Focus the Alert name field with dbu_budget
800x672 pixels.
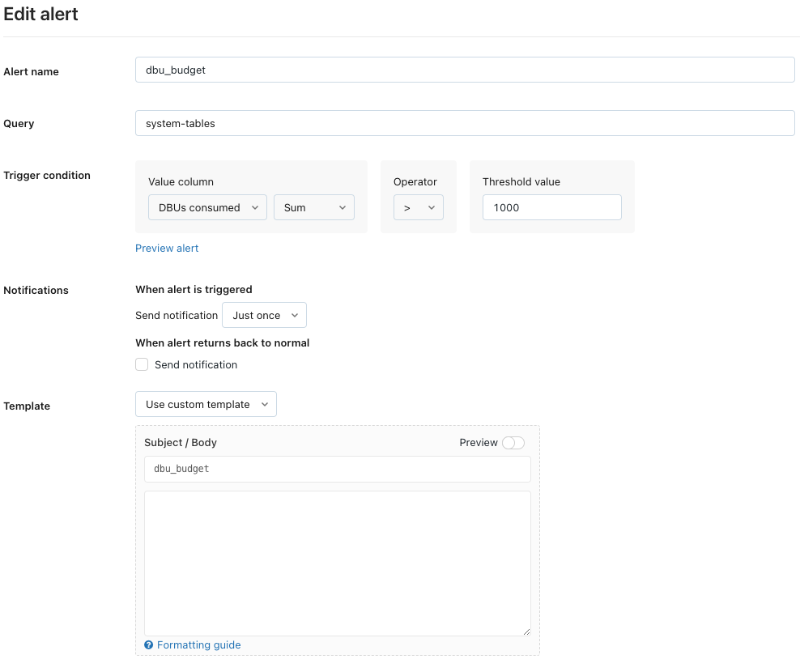point(465,70)
